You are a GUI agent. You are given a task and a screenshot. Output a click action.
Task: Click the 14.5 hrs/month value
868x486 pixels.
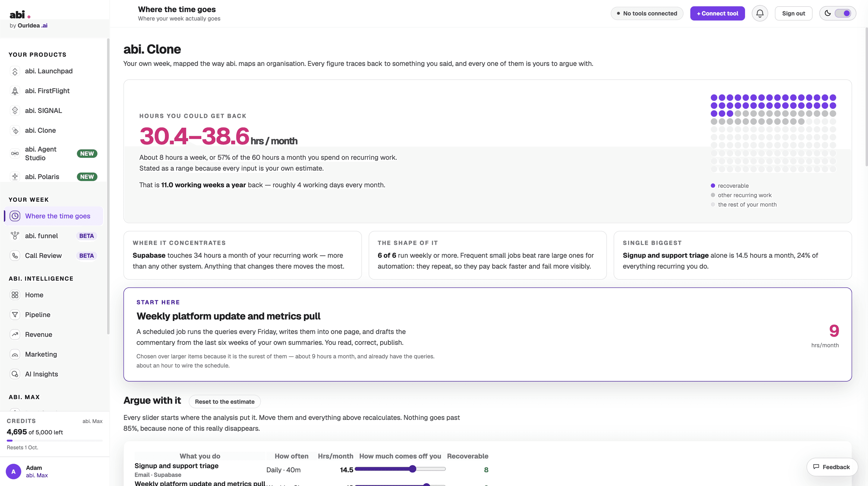click(x=346, y=470)
